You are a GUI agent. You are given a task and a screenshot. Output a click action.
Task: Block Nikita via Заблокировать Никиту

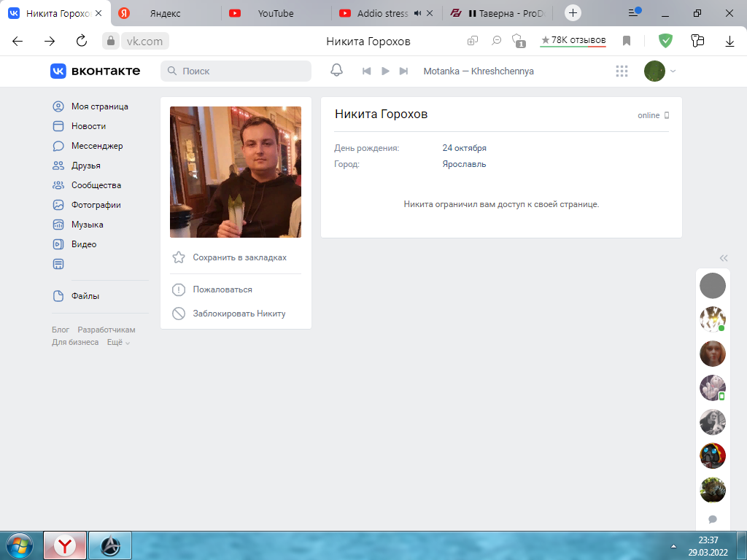click(239, 314)
